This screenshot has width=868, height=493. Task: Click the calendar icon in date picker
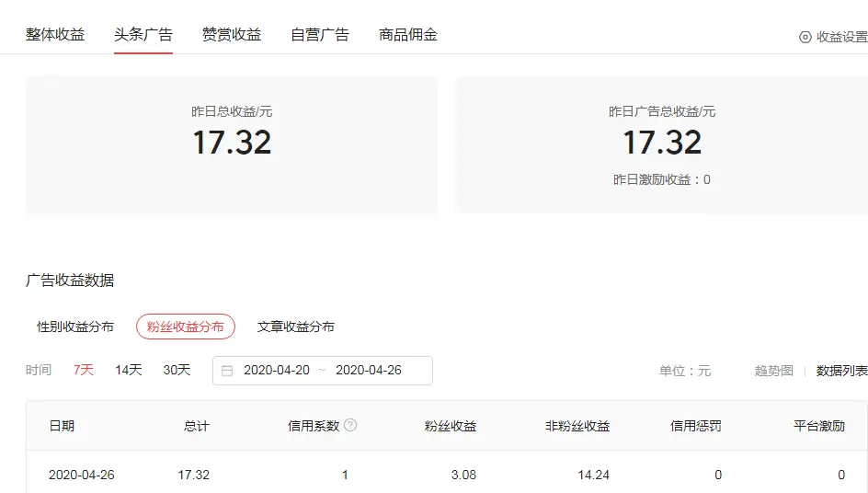coord(227,371)
